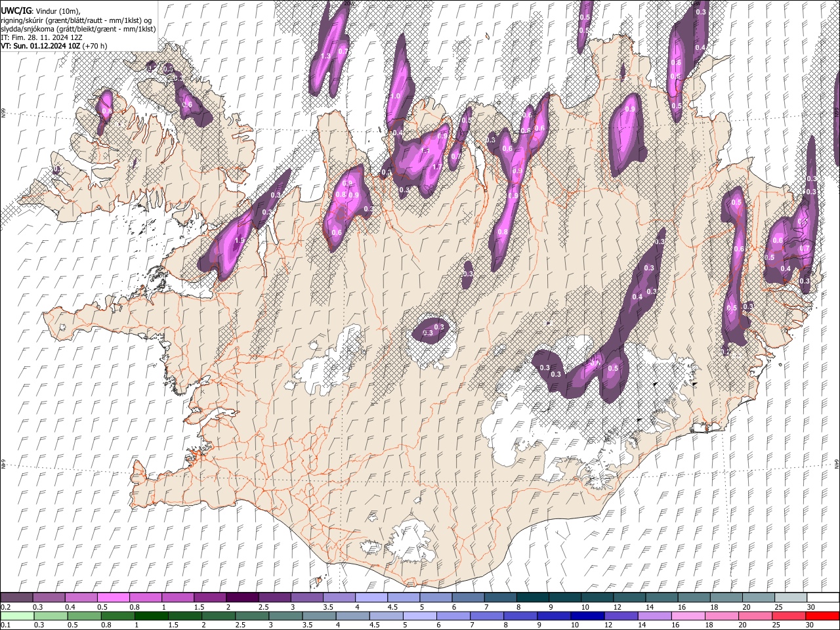Image resolution: width=840 pixels, height=630 pixels.
Task: Select the lower legend swatch labeled 2.5
Action: pyautogui.click(x=252, y=616)
